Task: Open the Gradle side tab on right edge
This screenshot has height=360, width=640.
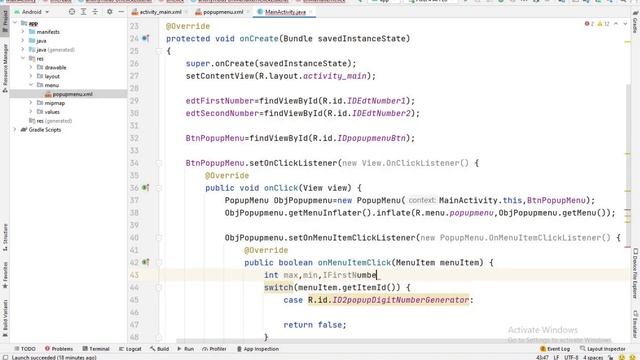Action: tap(635, 23)
